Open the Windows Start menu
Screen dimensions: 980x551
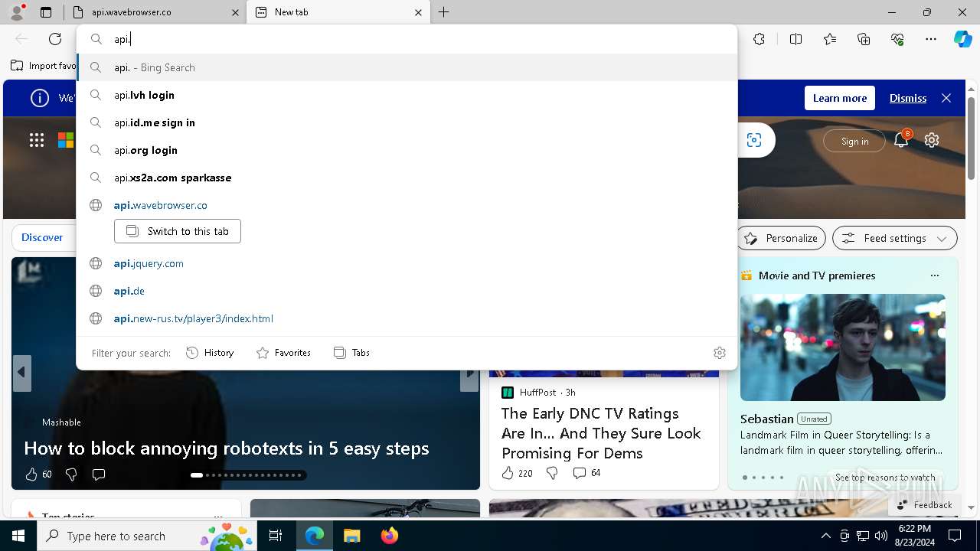[x=18, y=536]
